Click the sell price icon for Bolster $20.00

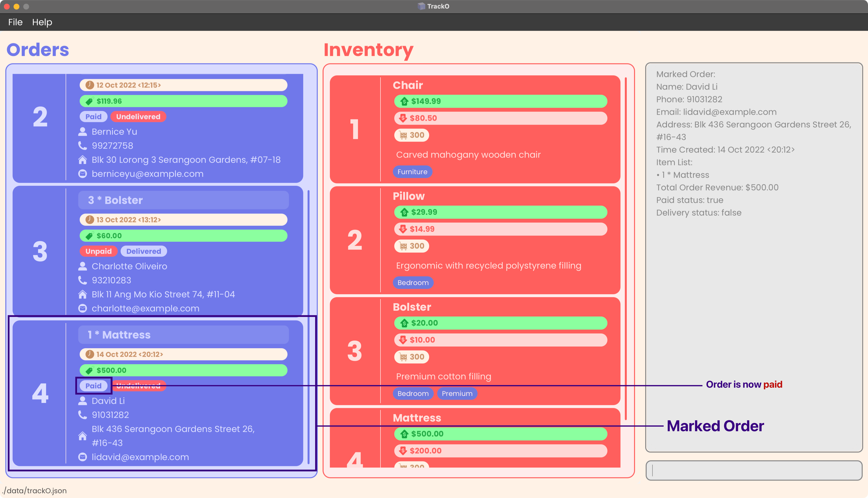tap(404, 323)
